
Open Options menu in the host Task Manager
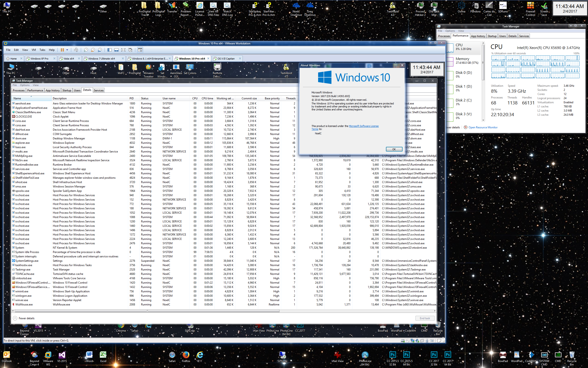[450, 31]
